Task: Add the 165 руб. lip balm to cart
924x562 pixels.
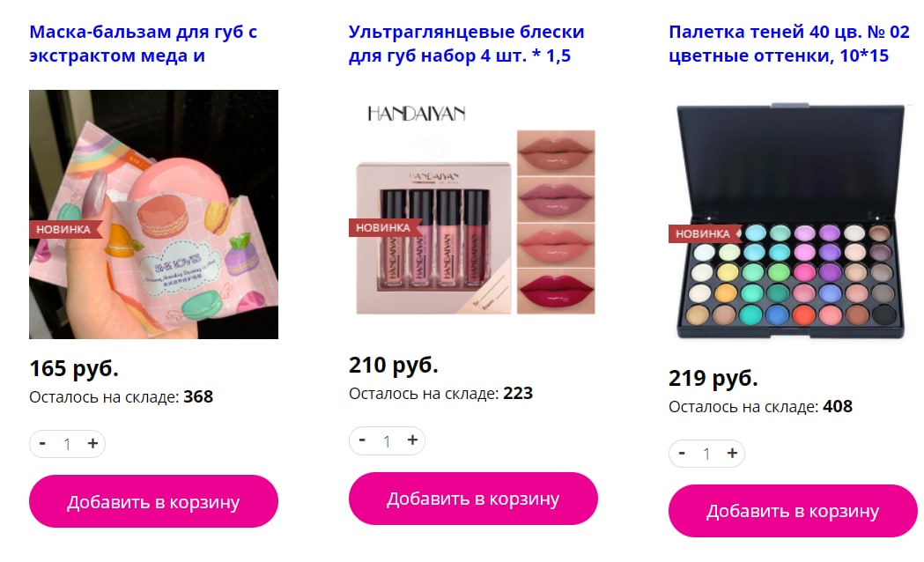Action: click(153, 501)
